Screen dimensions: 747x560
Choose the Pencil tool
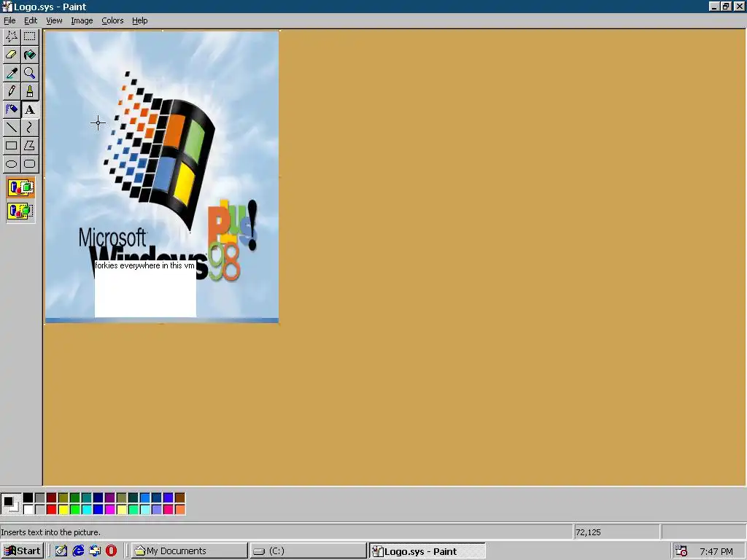point(12,91)
